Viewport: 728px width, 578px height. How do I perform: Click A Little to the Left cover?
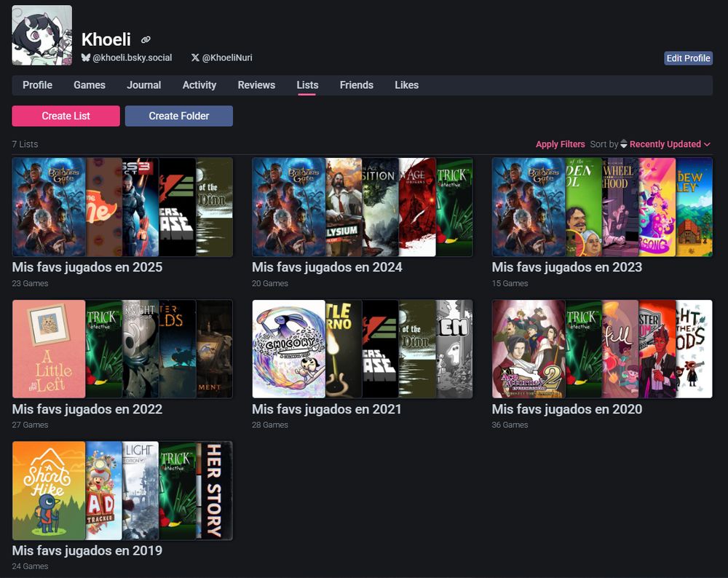click(49, 349)
